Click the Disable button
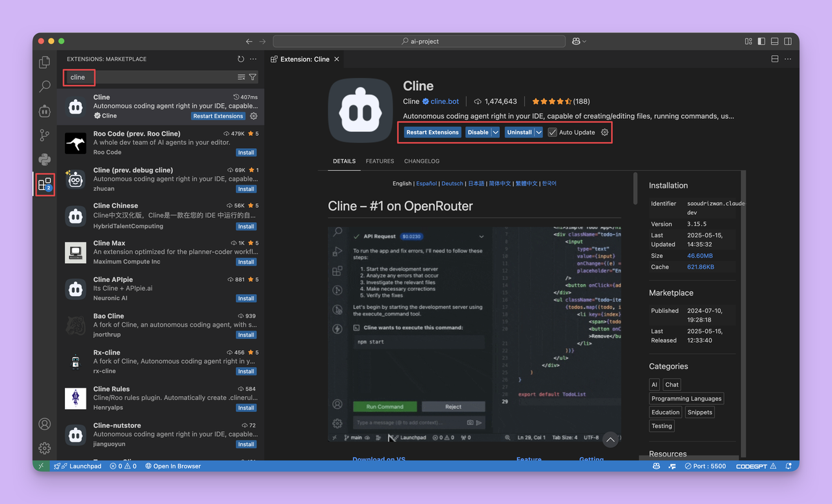Viewport: 832px width, 504px height. click(478, 132)
